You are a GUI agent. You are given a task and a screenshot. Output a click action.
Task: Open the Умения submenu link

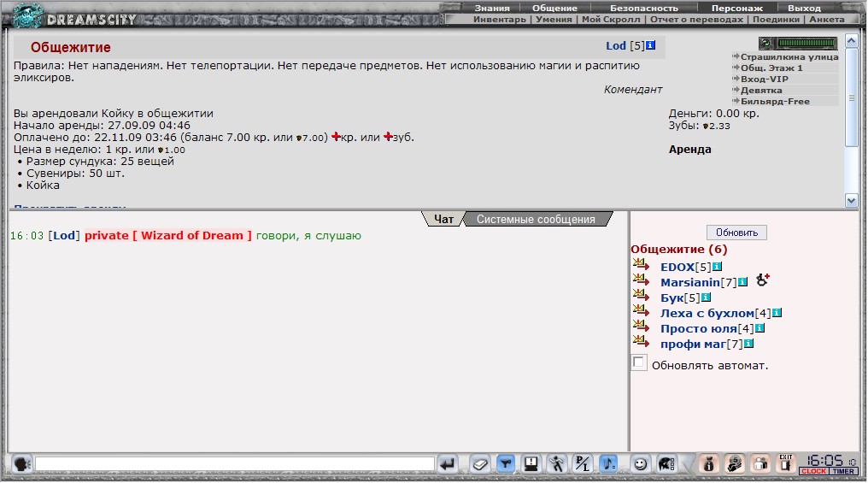pyautogui.click(x=554, y=20)
